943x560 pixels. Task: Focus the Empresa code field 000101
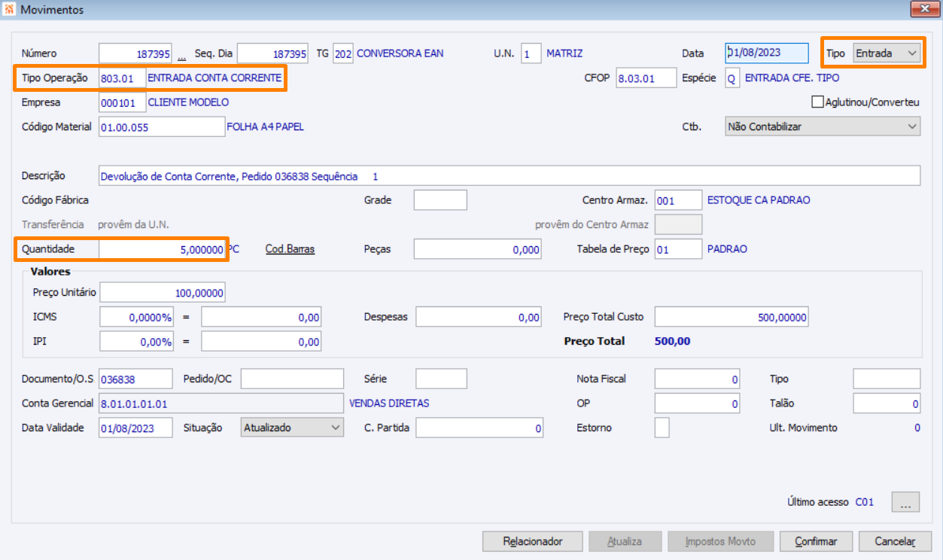(122, 102)
